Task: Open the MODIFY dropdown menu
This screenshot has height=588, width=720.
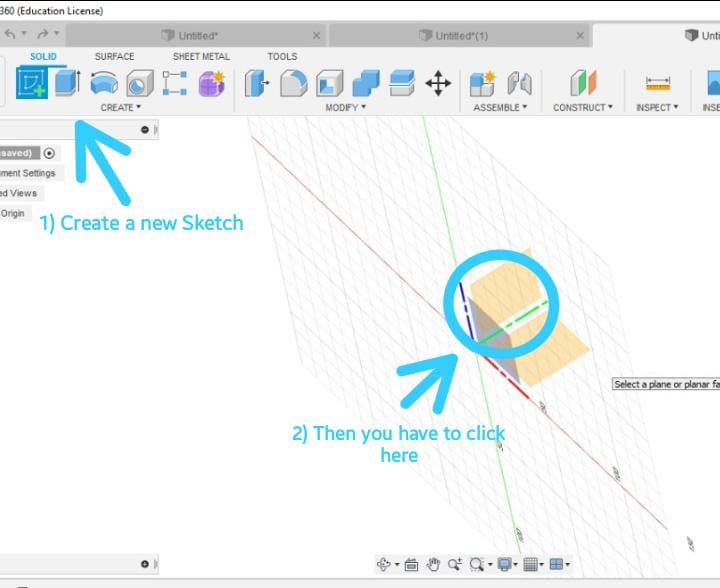Action: coord(345,107)
